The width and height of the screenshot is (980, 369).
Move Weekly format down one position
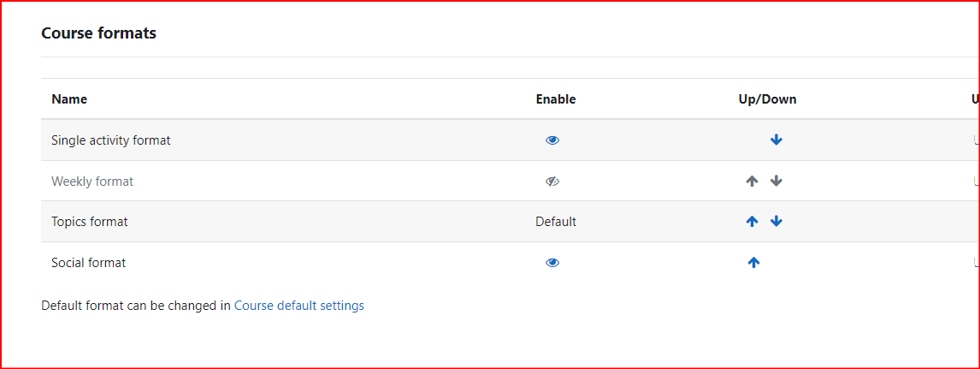click(776, 182)
